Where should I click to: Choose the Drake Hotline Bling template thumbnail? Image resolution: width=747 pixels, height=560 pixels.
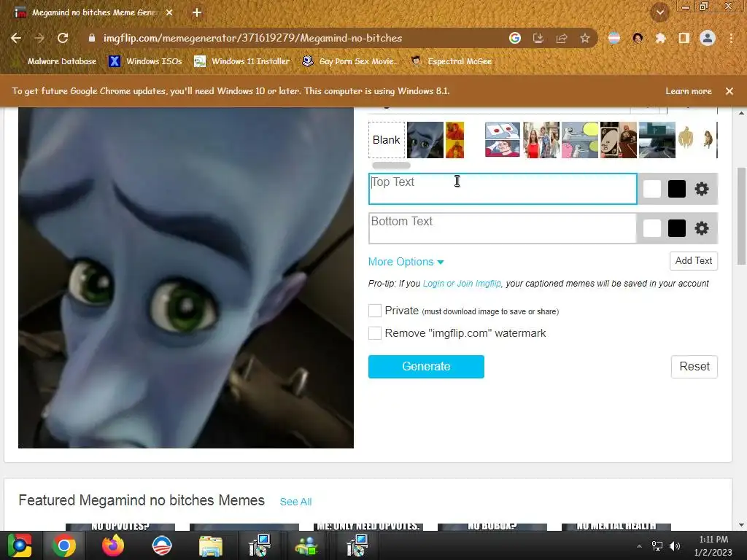coord(454,140)
